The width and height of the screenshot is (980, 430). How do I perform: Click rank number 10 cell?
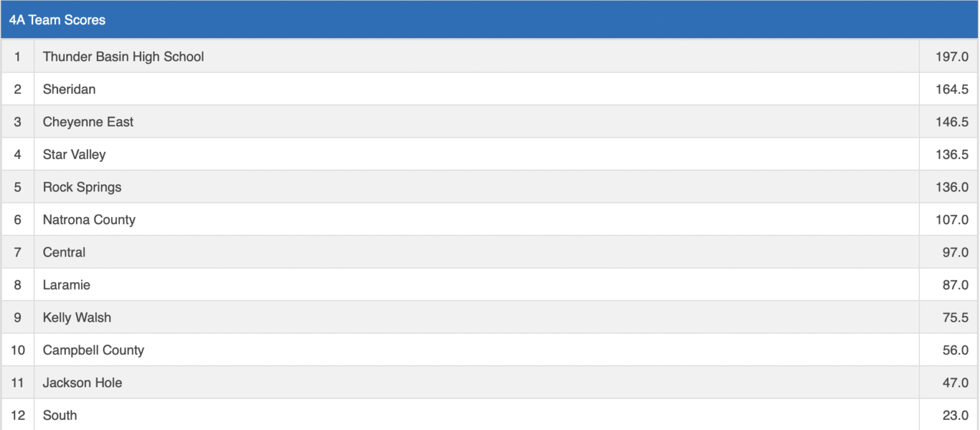coord(18,350)
